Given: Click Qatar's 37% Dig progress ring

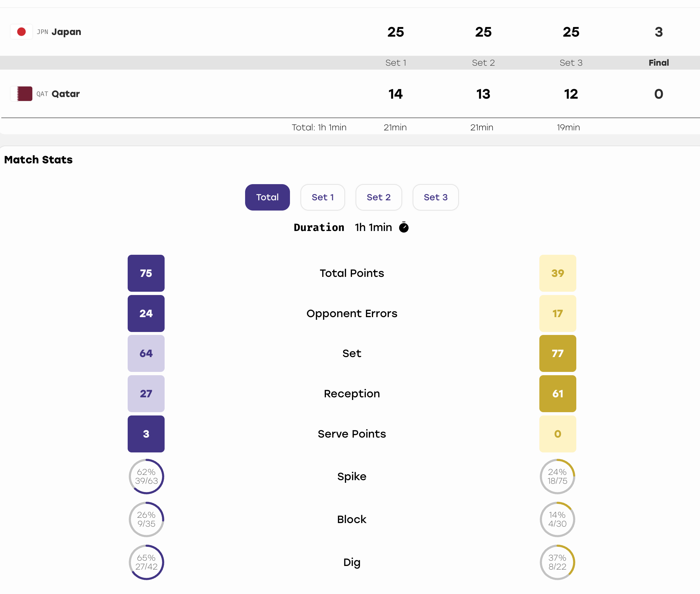Looking at the screenshot, I should 557,562.
